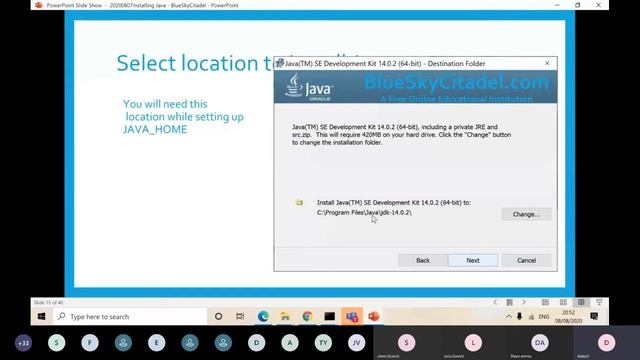Click the network tray icon
This screenshot has width=640, height=360.
pos(531,317)
